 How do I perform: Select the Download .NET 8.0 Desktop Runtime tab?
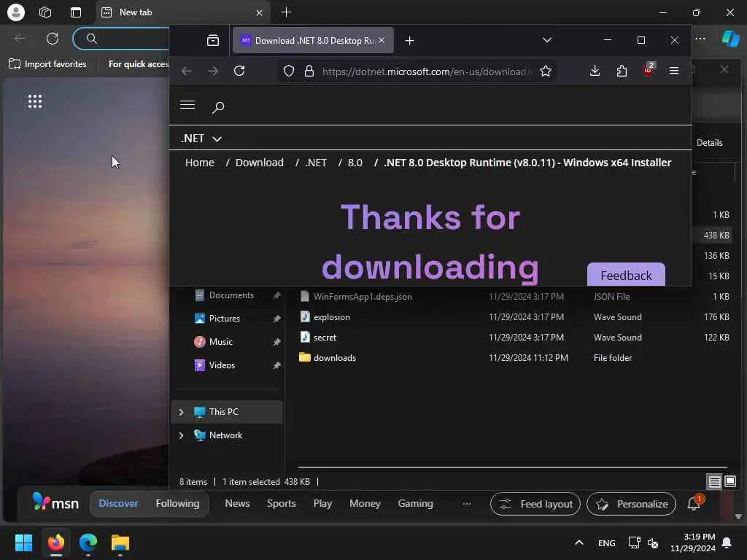(x=313, y=41)
